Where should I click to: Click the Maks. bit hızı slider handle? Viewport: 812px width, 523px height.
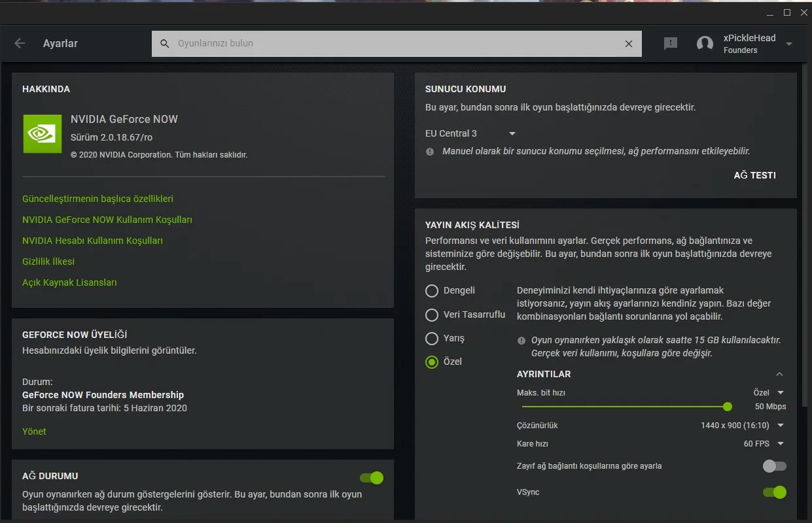[x=728, y=407]
